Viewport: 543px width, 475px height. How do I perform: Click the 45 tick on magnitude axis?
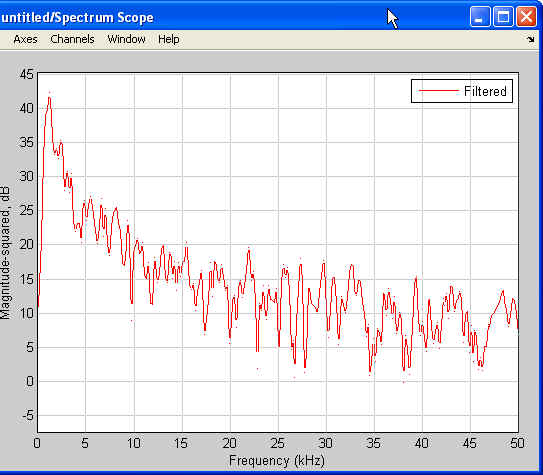click(27, 74)
